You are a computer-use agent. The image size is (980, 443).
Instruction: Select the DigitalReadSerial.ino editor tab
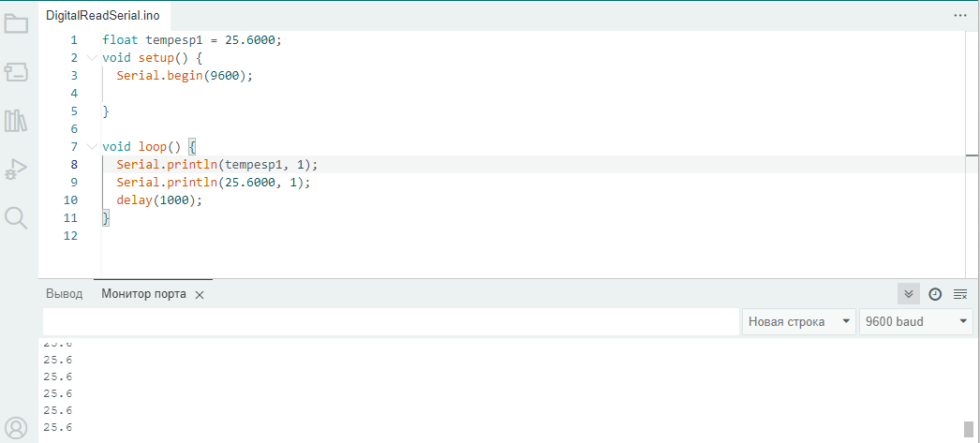(102, 16)
